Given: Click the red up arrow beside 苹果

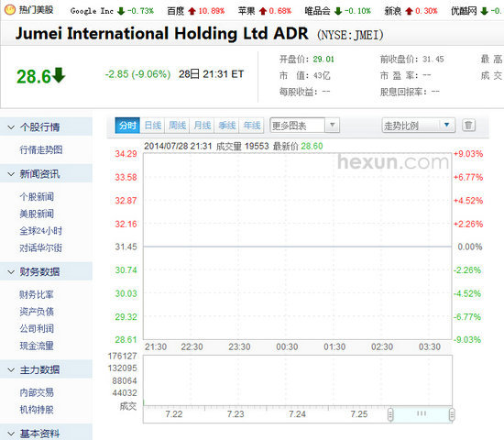Looking at the screenshot, I should click(x=263, y=11).
